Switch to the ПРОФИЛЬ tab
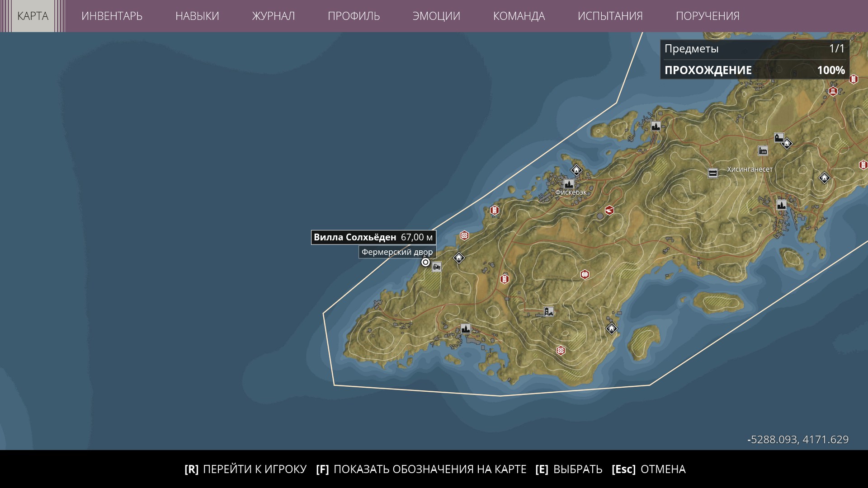 tap(354, 16)
